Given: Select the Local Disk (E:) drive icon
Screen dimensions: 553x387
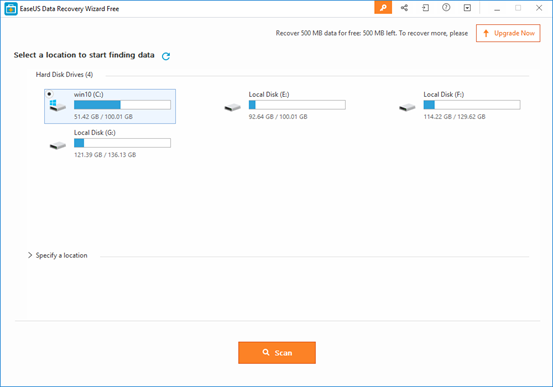Looking at the screenshot, I should [232, 107].
